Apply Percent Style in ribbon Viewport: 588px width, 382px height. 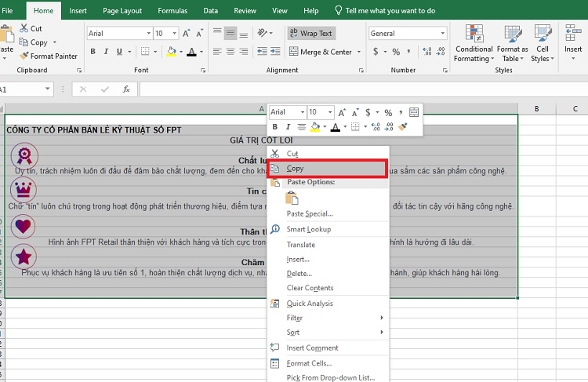396,52
